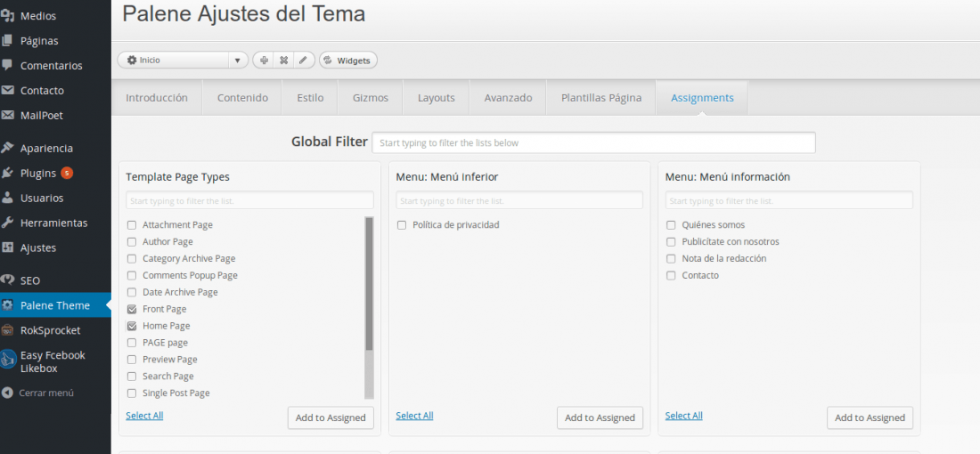The height and width of the screenshot is (454, 980).
Task: Check the Author Page checkbox
Action: click(x=132, y=241)
